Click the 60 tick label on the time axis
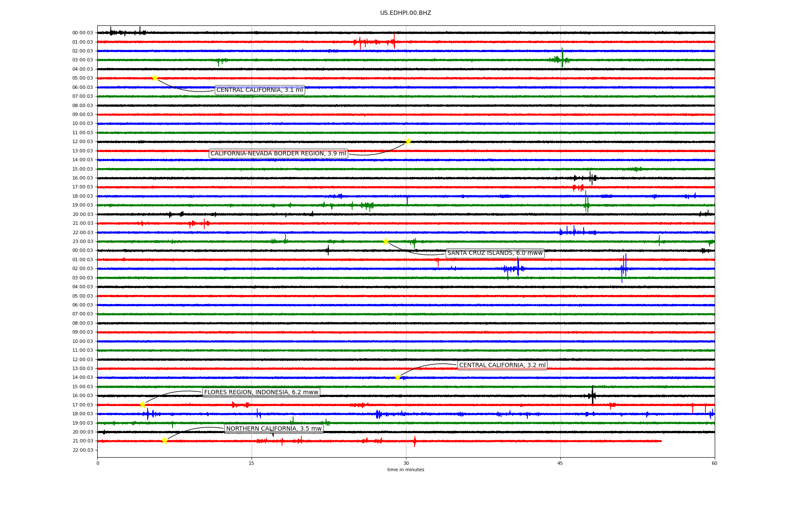Screen dimensions: 812x508 pos(714,463)
